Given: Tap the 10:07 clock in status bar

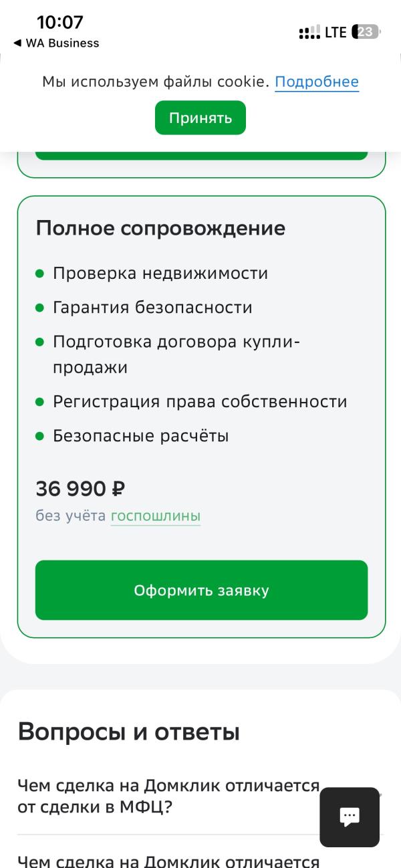Looking at the screenshot, I should (x=59, y=22).
